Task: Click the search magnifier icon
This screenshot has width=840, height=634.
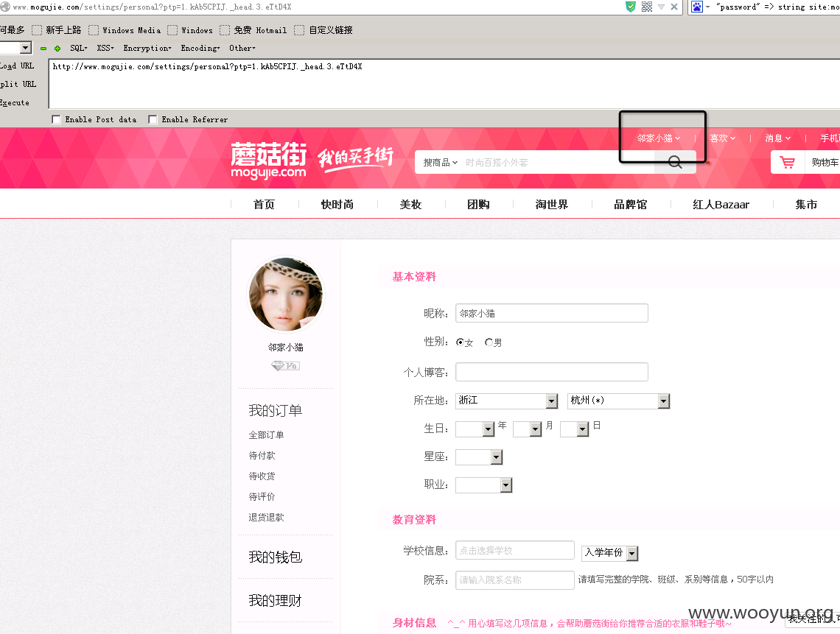Action: click(x=675, y=162)
